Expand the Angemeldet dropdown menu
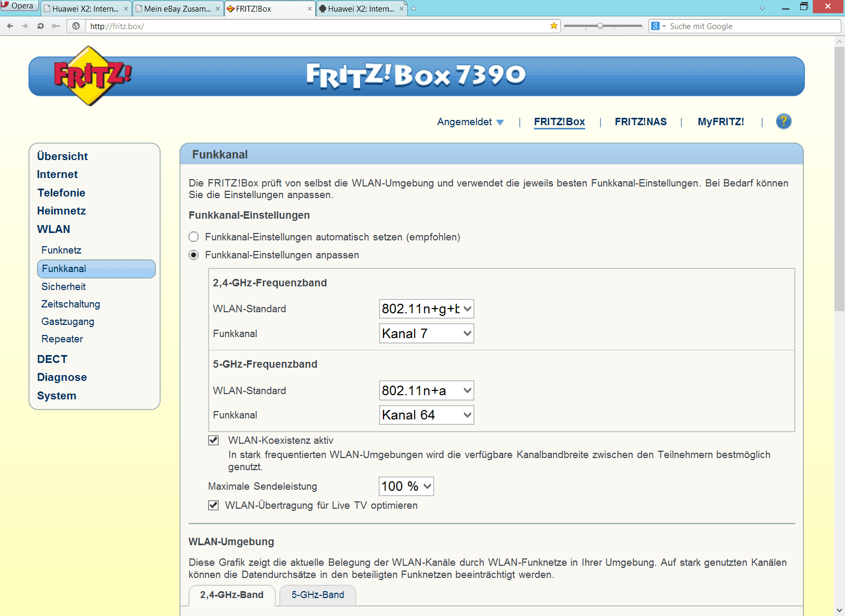The width and height of the screenshot is (845, 616). coord(471,122)
